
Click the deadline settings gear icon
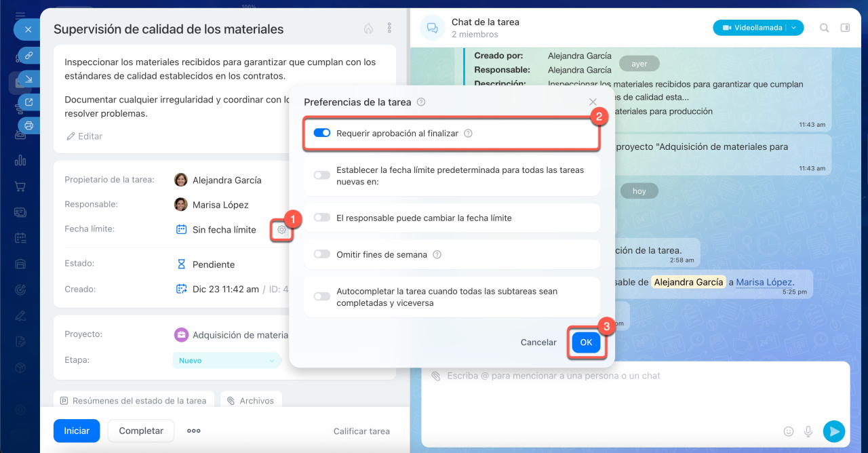click(x=281, y=231)
